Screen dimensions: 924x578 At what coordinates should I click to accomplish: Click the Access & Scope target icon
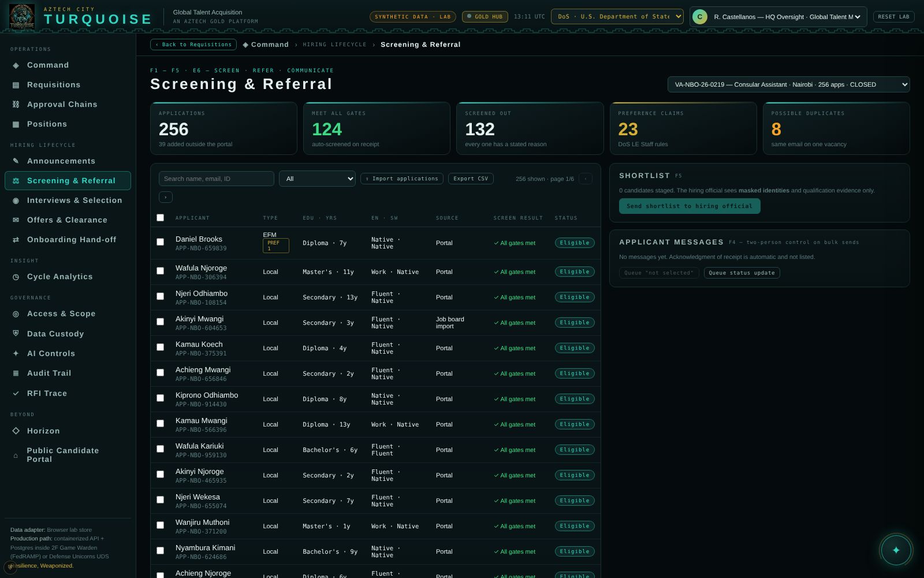pyautogui.click(x=16, y=314)
